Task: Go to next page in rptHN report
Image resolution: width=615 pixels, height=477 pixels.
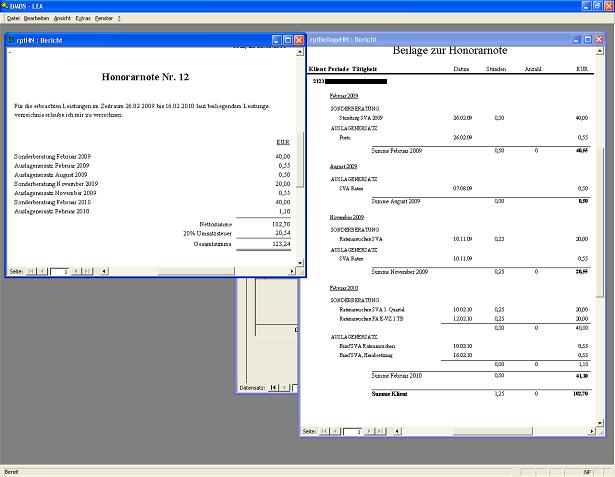Action: [76, 271]
